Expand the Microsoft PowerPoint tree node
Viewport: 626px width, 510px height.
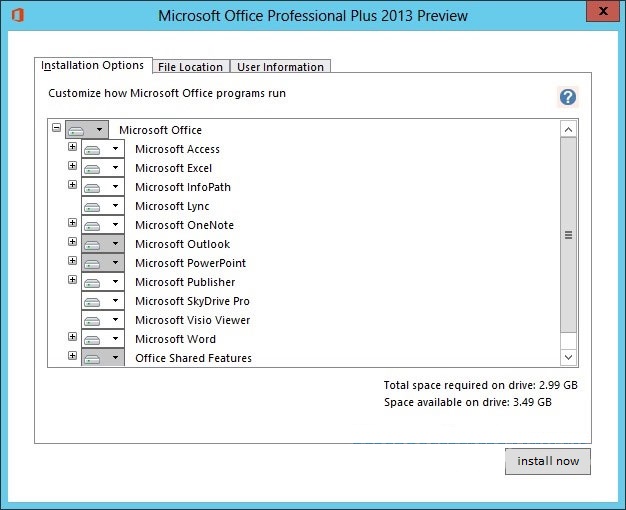[x=72, y=260]
